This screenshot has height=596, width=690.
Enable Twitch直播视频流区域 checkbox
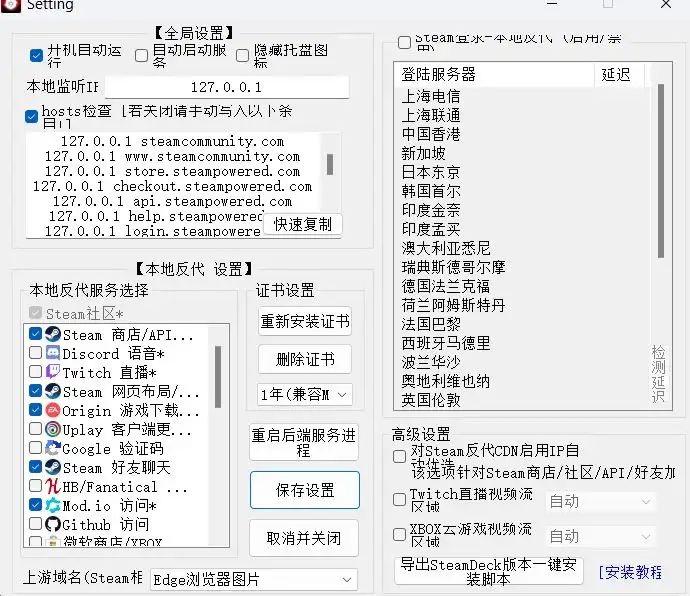399,500
